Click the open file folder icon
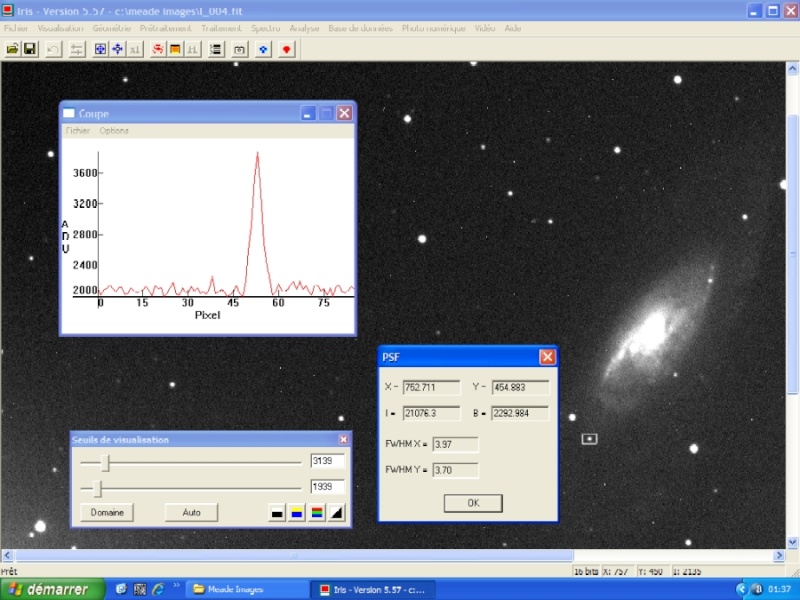This screenshot has width=800, height=600. pyautogui.click(x=12, y=48)
